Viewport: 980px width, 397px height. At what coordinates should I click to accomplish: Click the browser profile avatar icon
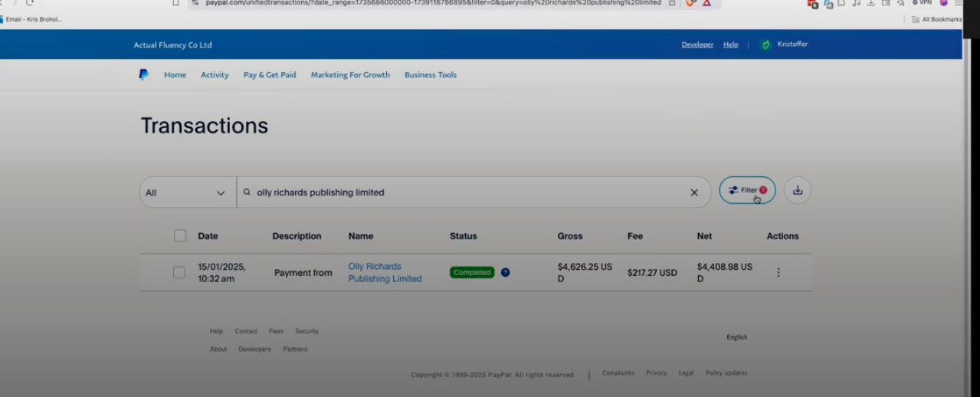tap(944, 2)
